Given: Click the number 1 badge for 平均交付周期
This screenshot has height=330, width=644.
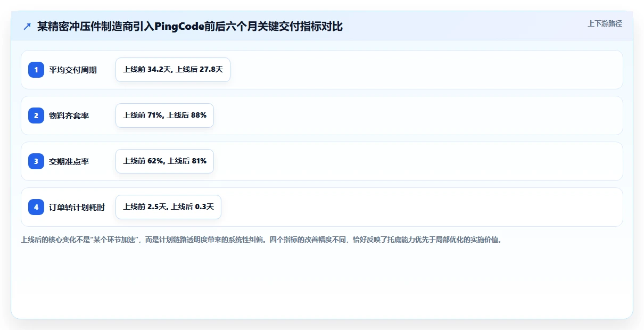Looking at the screenshot, I should [36, 70].
